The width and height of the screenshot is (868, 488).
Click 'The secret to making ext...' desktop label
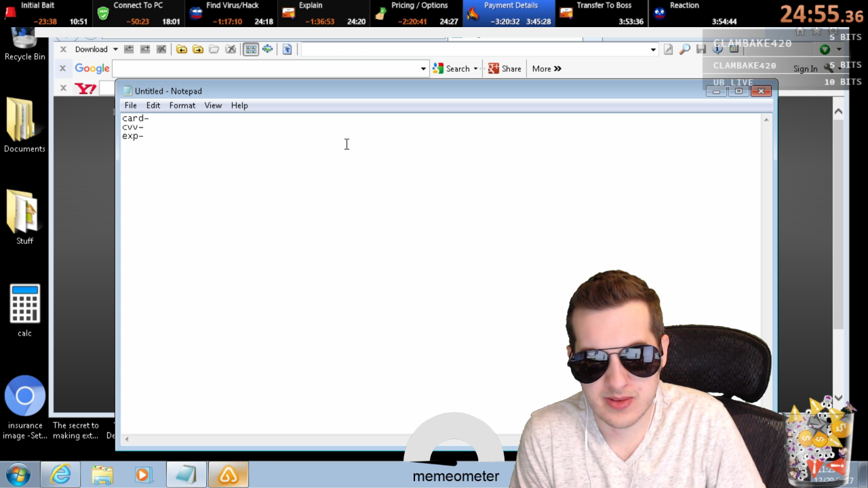coord(76,430)
